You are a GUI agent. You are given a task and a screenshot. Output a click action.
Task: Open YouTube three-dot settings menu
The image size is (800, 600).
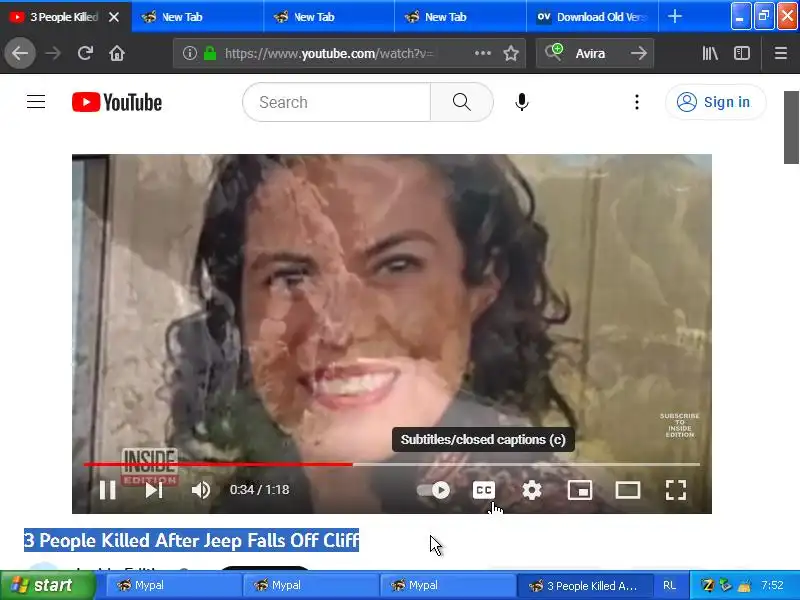coord(637,102)
